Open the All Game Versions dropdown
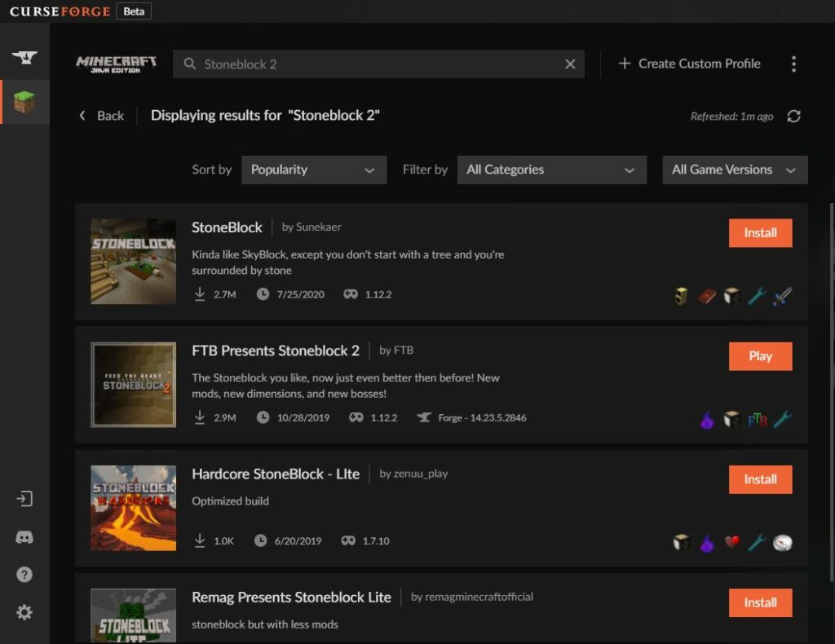The height and width of the screenshot is (644, 835). (x=735, y=170)
